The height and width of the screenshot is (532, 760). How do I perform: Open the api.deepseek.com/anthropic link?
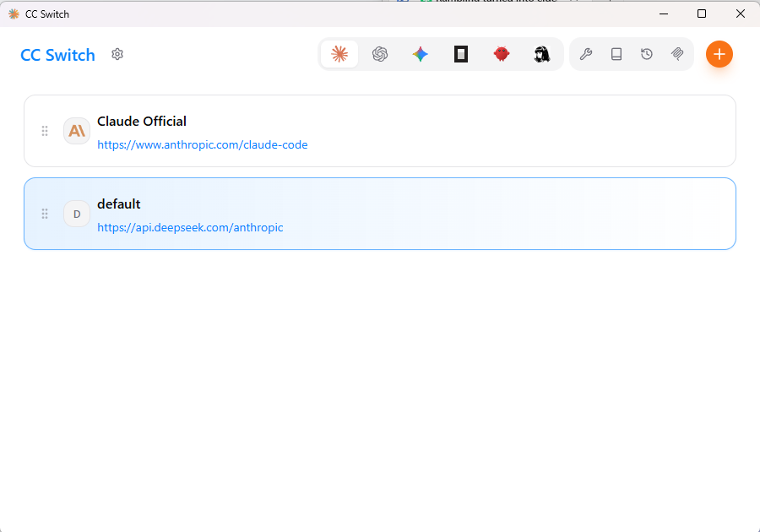190,228
